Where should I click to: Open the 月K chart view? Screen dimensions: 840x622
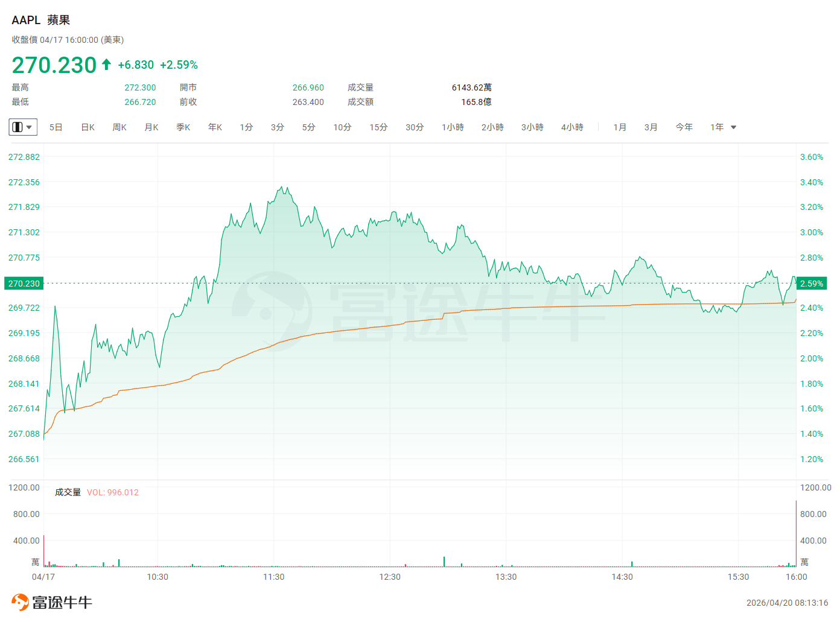pyautogui.click(x=151, y=127)
